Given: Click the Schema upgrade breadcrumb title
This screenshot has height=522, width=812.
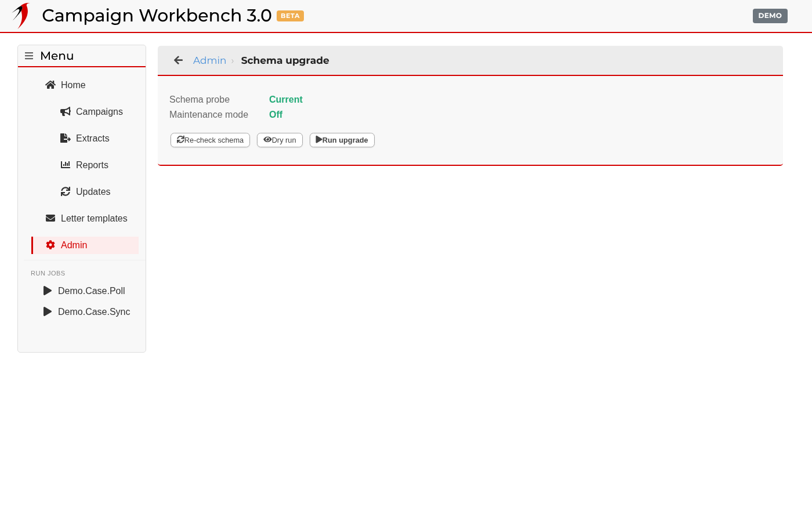Looking at the screenshot, I should (285, 60).
